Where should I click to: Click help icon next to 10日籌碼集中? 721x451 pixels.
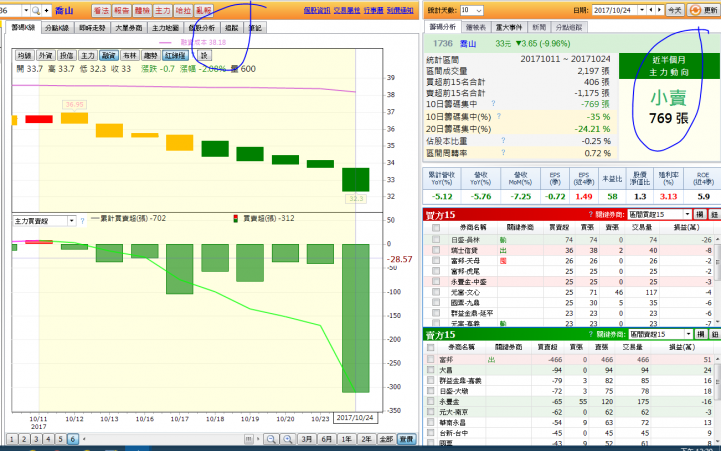[493, 104]
